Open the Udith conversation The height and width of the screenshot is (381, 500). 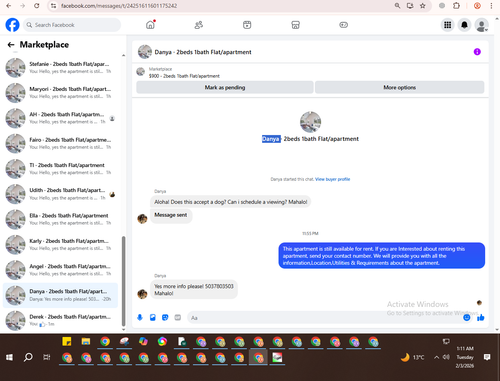pos(60,194)
